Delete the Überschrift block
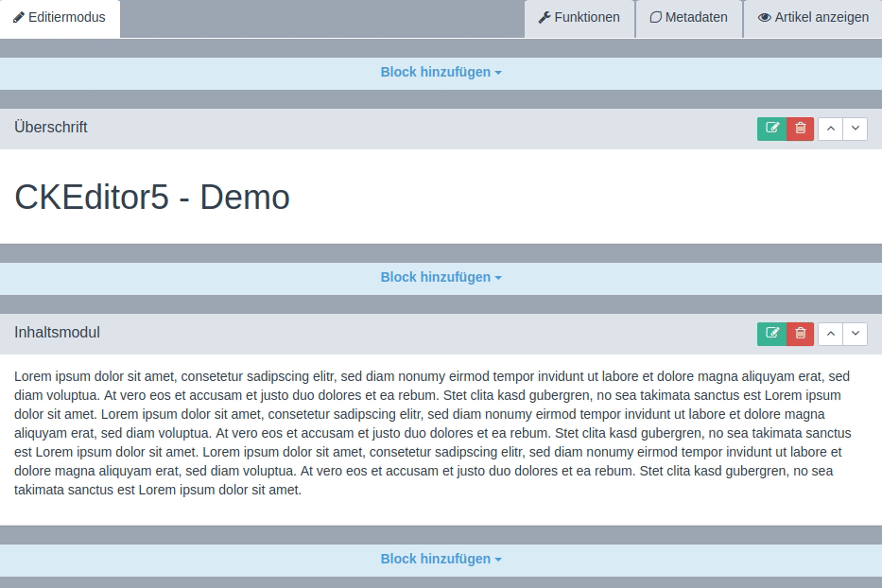882x588 pixels. pos(801,129)
